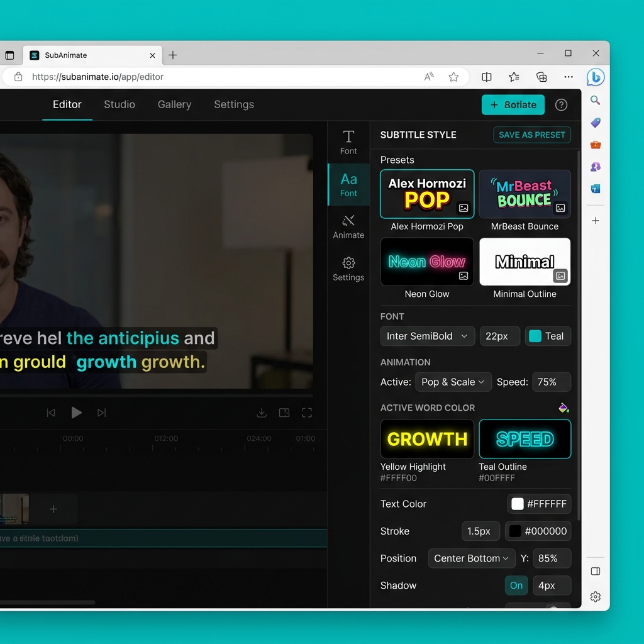Choose the Yellow Highlight GROWTH style

(x=427, y=438)
